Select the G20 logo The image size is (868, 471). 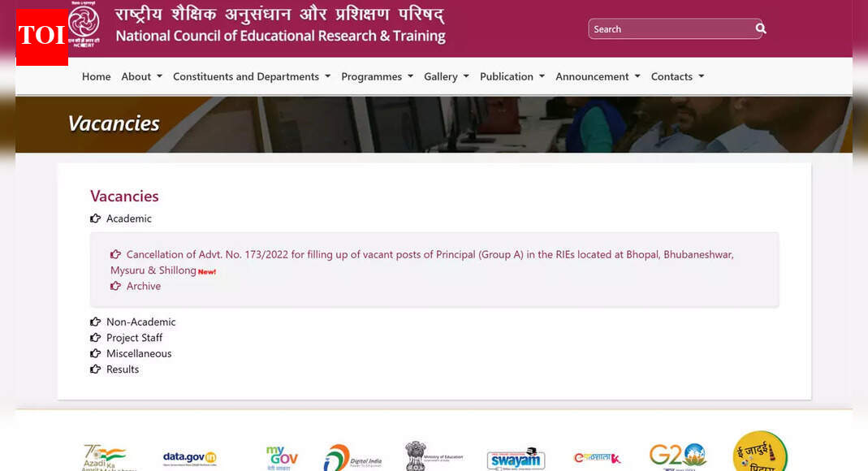pyautogui.click(x=679, y=456)
